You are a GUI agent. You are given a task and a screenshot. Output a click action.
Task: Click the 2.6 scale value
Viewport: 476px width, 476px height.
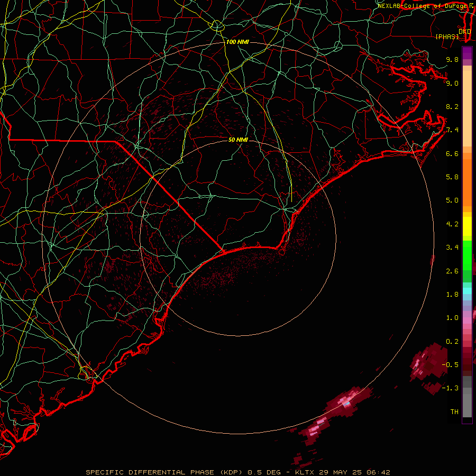pyautogui.click(x=452, y=271)
